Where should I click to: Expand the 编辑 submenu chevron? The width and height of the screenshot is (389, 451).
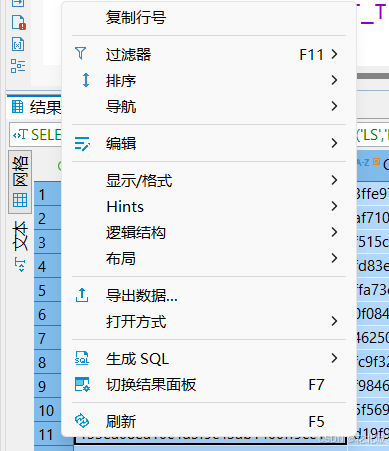point(334,143)
